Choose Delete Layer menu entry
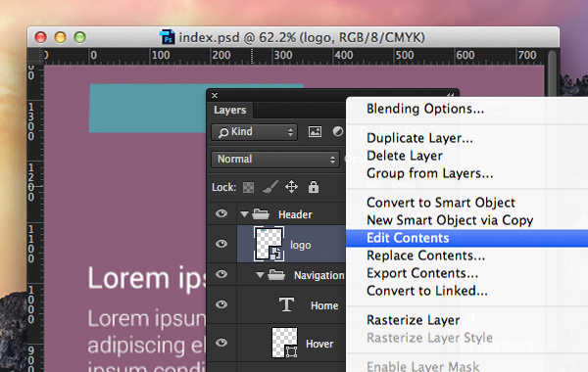This screenshot has height=372, width=588. [x=405, y=156]
